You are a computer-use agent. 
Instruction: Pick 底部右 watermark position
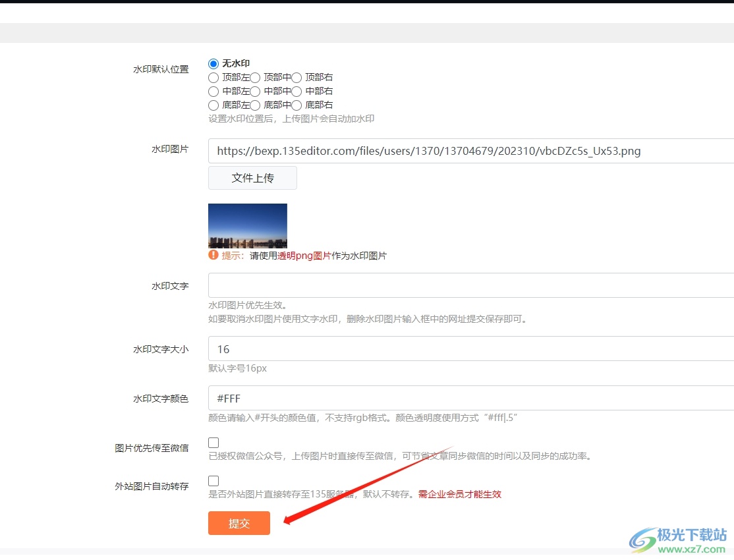296,105
